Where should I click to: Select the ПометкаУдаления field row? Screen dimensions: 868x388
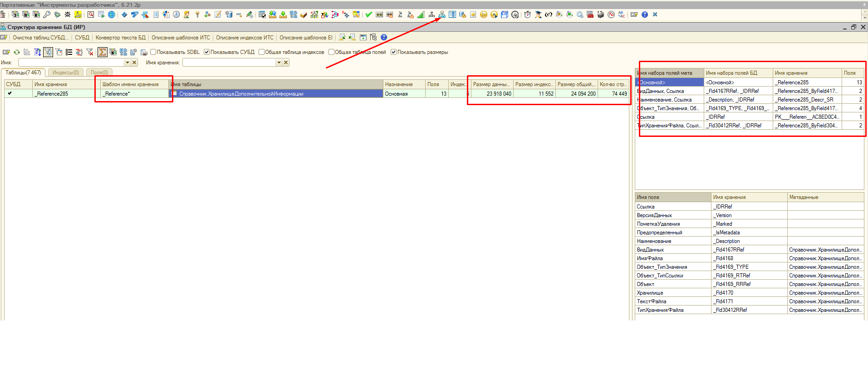pos(749,224)
